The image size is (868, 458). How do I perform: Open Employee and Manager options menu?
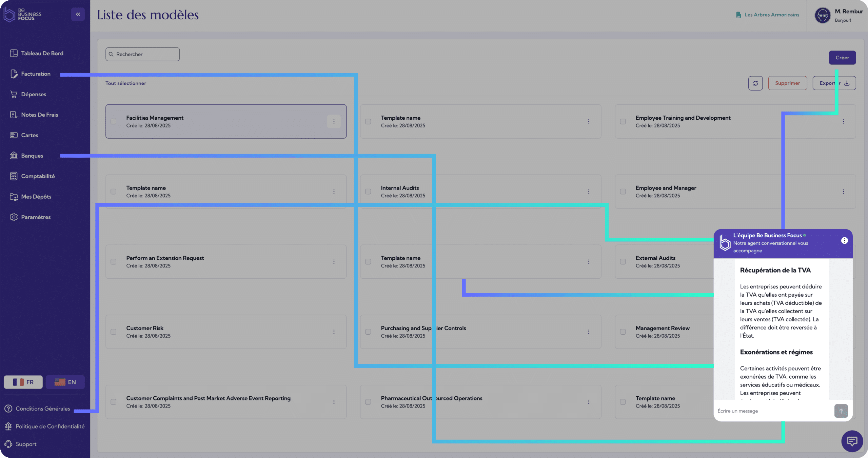click(x=843, y=192)
